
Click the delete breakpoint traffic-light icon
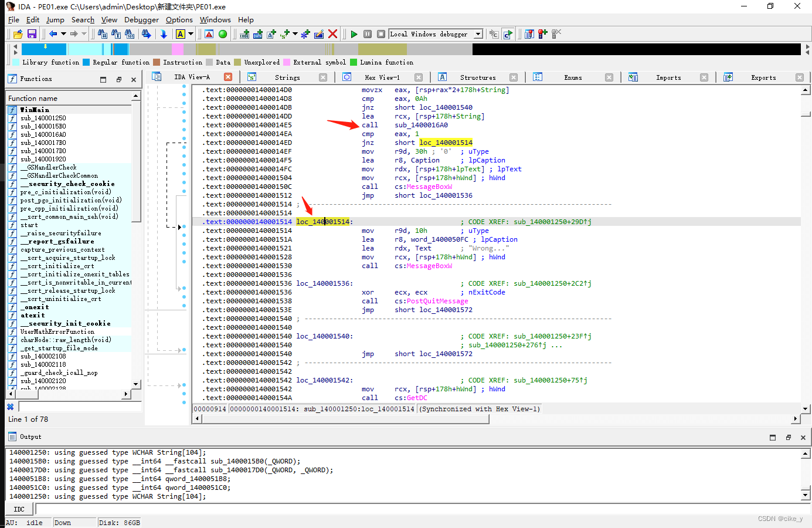point(556,34)
